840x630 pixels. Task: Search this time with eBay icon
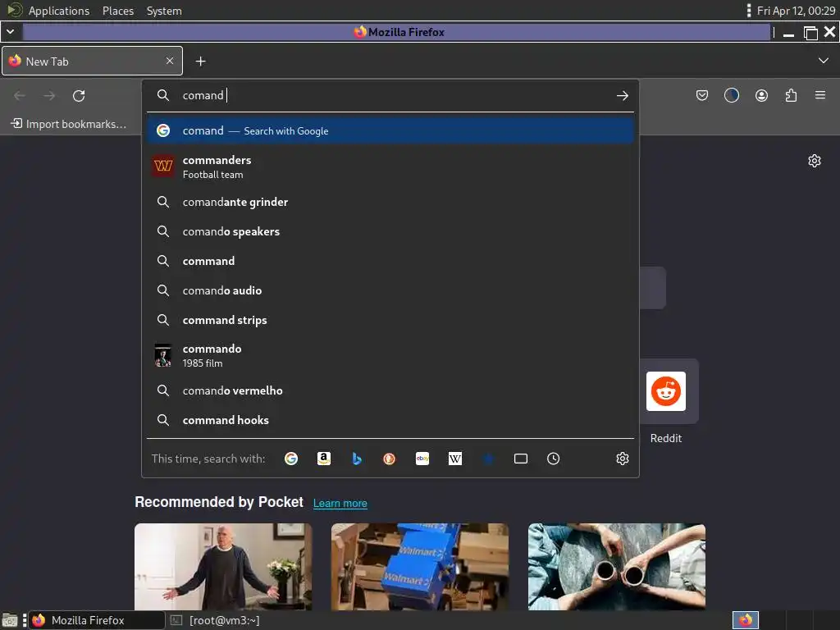(422, 459)
